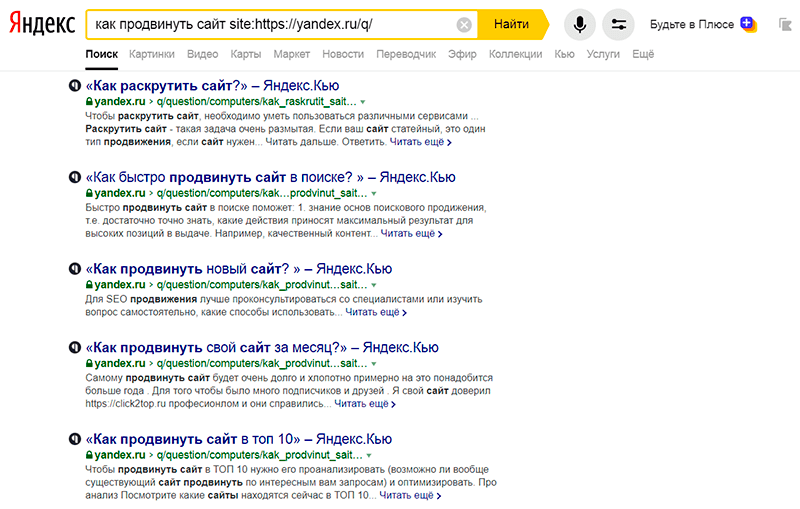This screenshot has width=800, height=509.
Task: Click the lock icon in «Как продвинуть сайт в топ 10» result
Action: click(89, 454)
